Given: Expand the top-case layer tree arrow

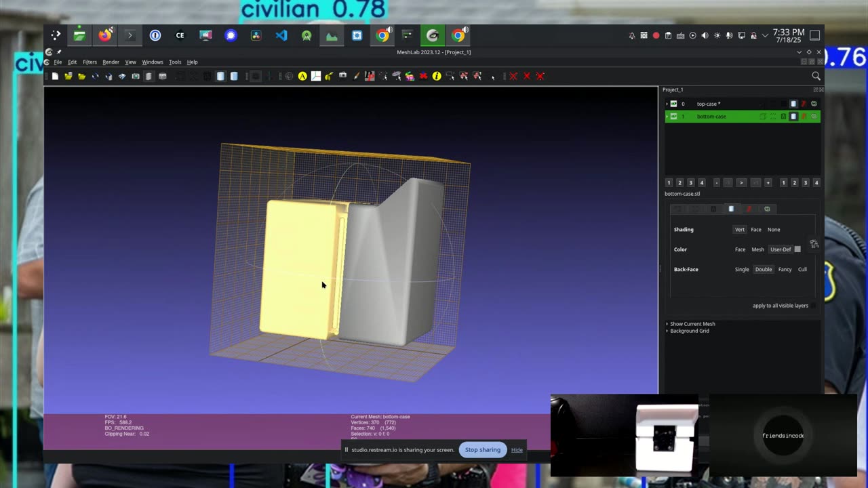Looking at the screenshot, I should coord(667,104).
